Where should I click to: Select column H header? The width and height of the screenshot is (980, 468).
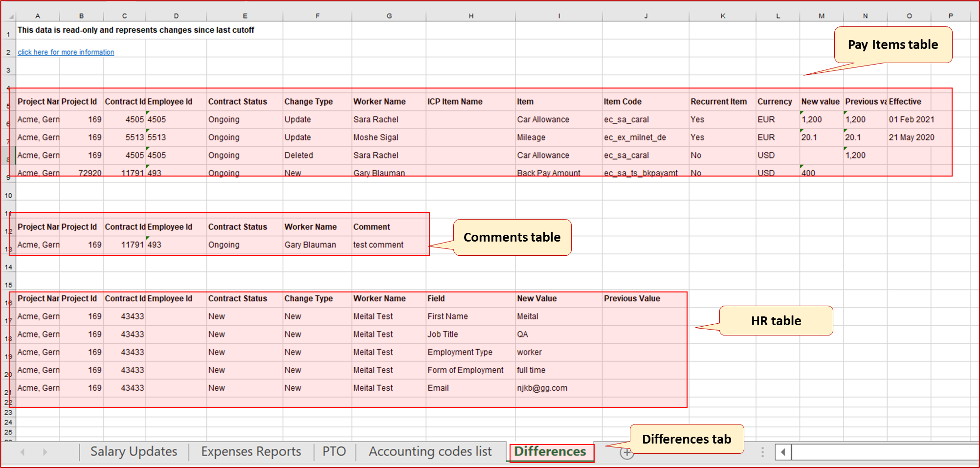point(470,16)
